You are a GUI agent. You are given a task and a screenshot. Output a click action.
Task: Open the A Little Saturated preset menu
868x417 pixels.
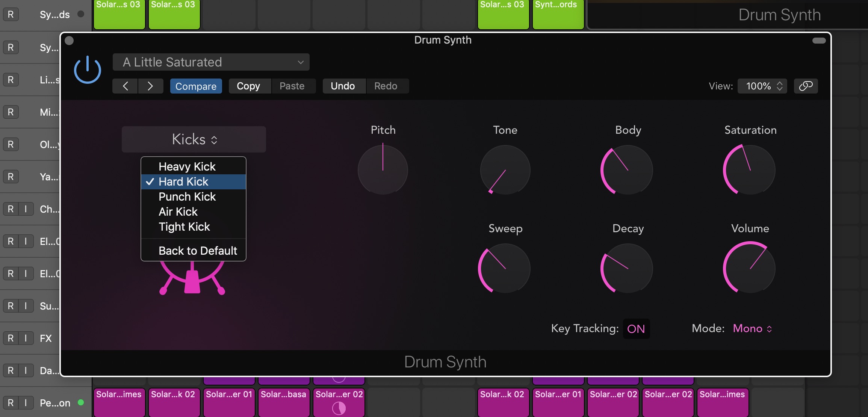coord(210,62)
